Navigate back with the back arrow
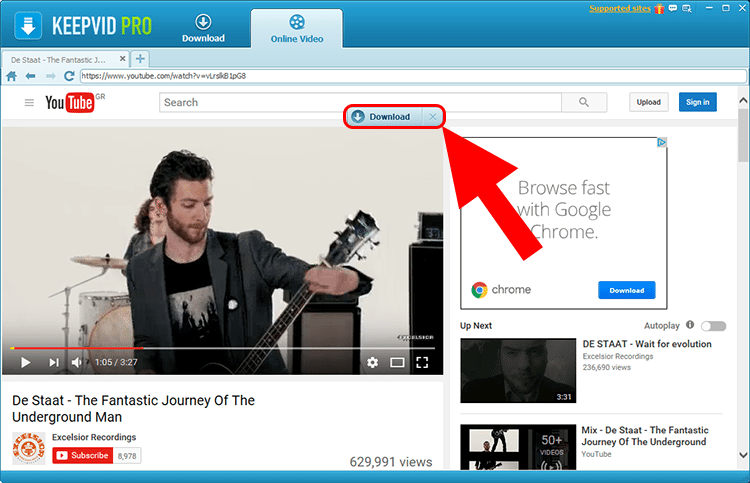Image resolution: width=750 pixels, height=483 pixels. point(30,76)
